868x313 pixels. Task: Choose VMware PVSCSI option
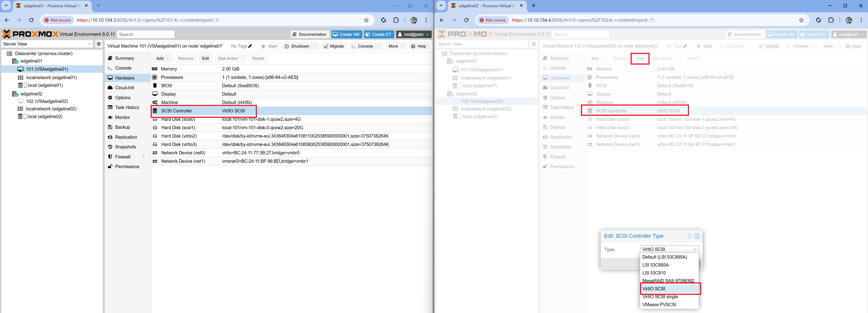[669, 305]
